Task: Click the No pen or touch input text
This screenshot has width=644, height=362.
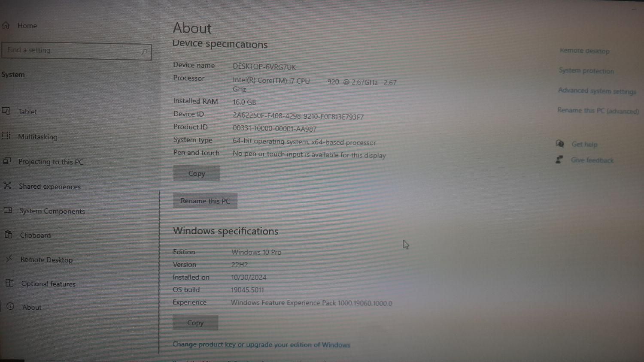Action: click(x=309, y=154)
